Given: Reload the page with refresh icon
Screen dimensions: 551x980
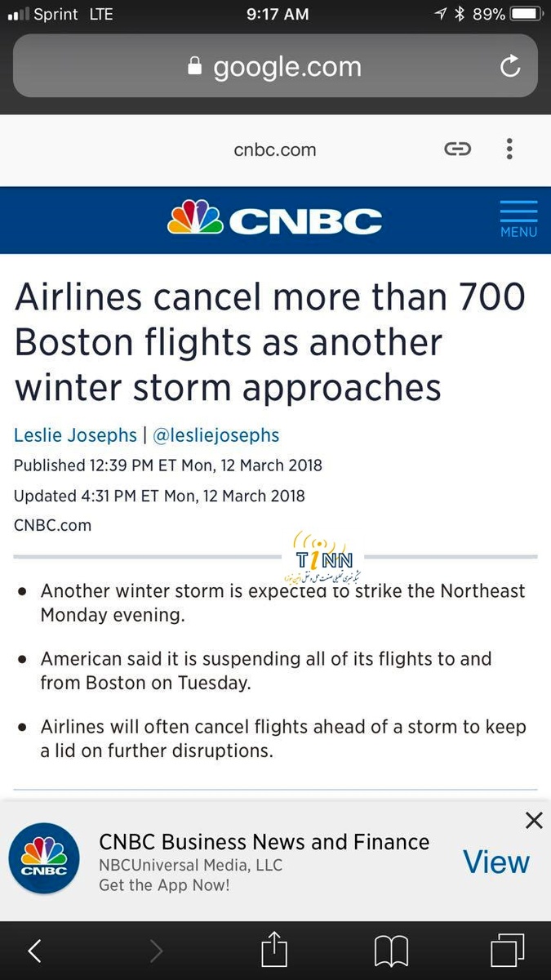Looking at the screenshot, I should [x=510, y=66].
